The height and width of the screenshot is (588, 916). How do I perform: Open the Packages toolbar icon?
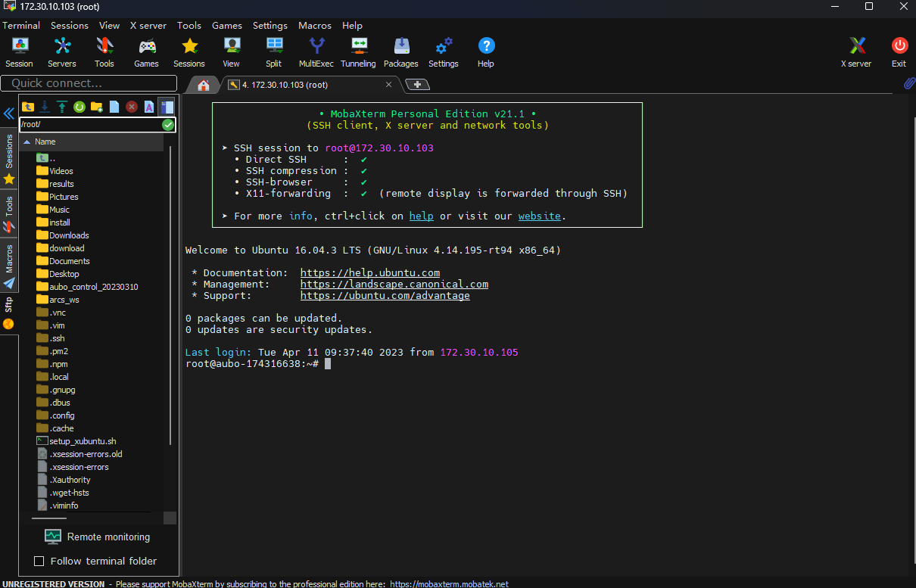click(400, 52)
